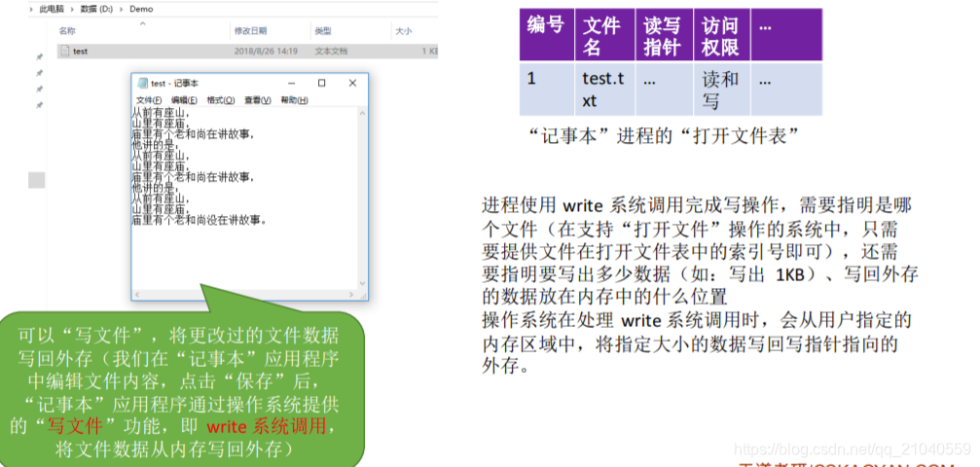Click the 编号 header in the table
Image resolution: width=980 pixels, height=467 pixels.
point(547,34)
